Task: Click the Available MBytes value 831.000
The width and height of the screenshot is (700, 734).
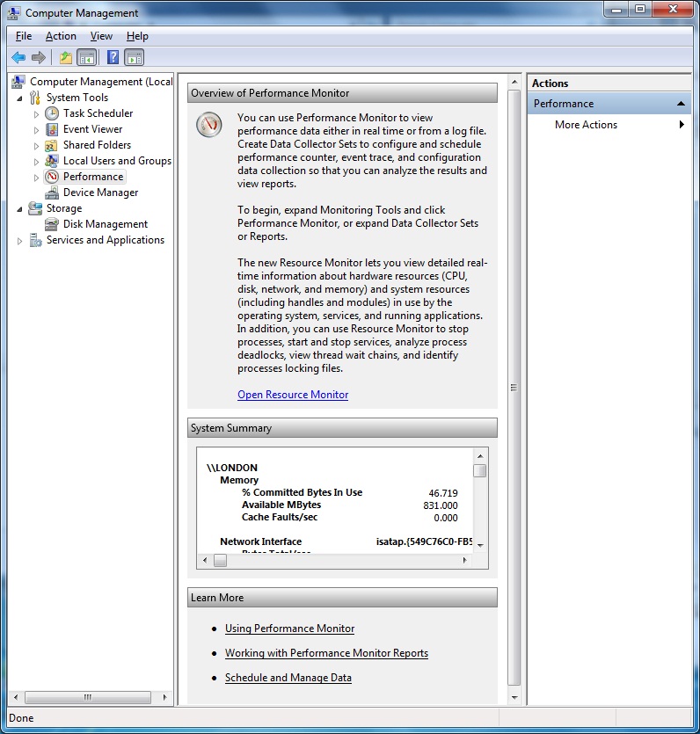Action: [440, 505]
